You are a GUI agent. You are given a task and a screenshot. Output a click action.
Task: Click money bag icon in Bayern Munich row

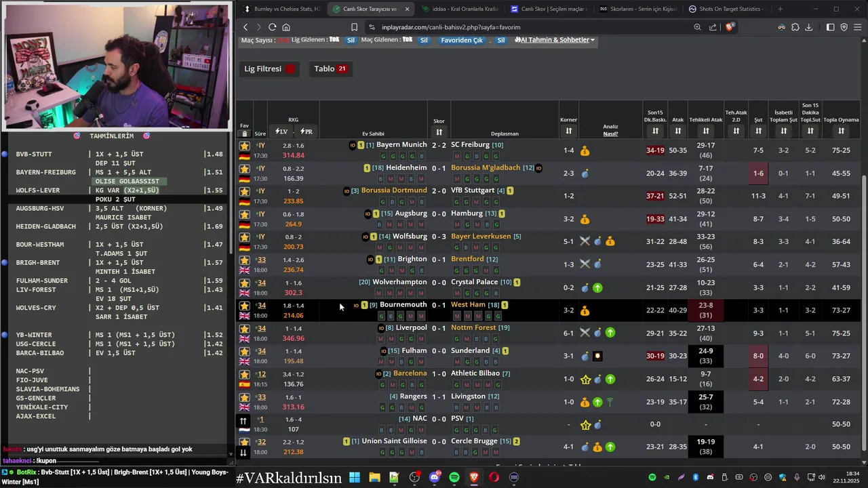tap(585, 150)
